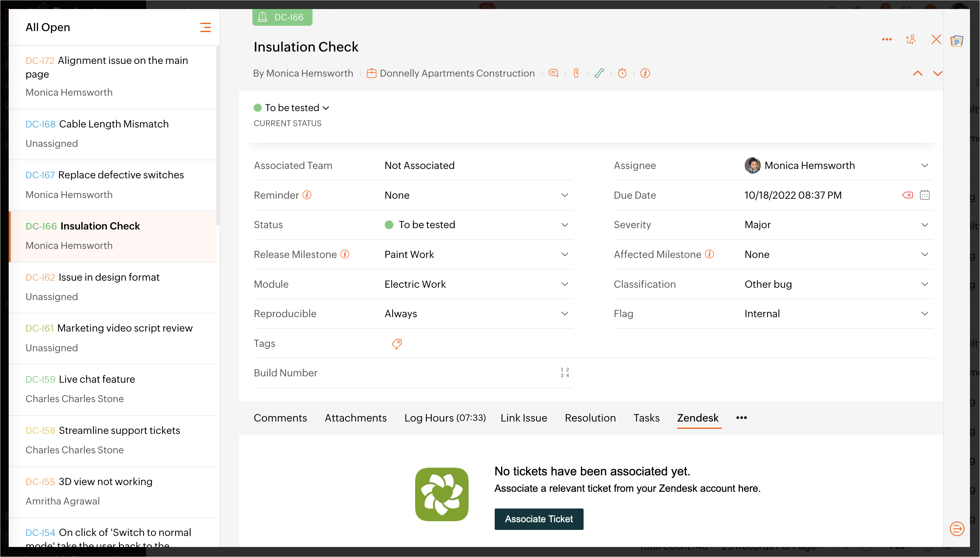980x557 pixels.
Task: Click the comments icon in issue header
Action: click(x=553, y=73)
